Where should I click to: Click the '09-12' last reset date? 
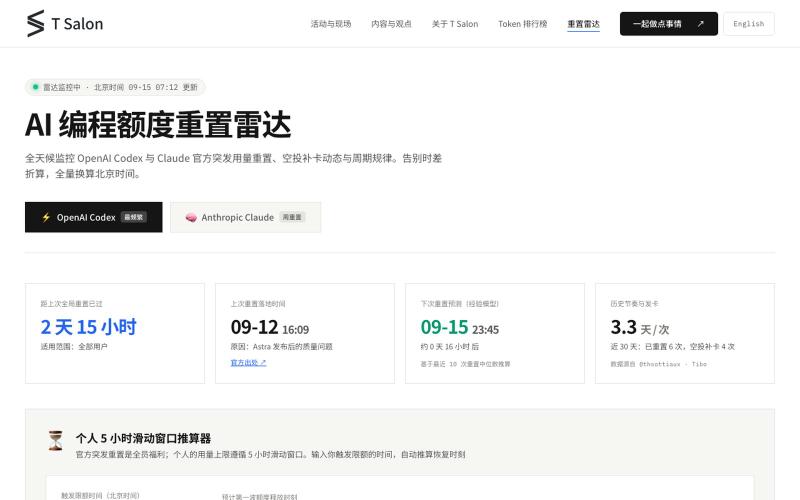(x=254, y=327)
